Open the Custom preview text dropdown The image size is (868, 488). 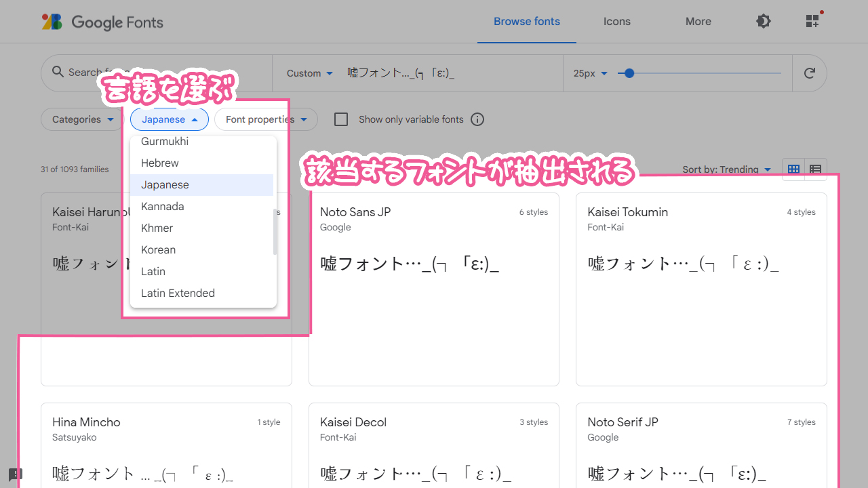pos(310,73)
